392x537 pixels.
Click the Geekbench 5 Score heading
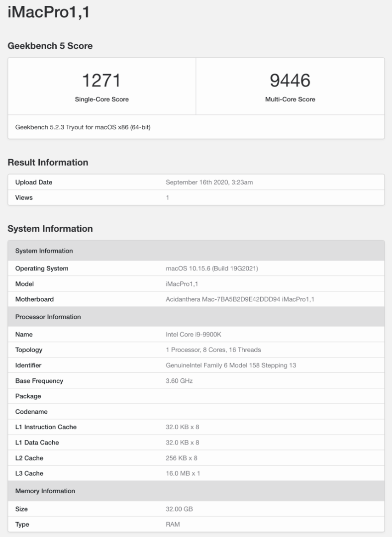pos(50,46)
